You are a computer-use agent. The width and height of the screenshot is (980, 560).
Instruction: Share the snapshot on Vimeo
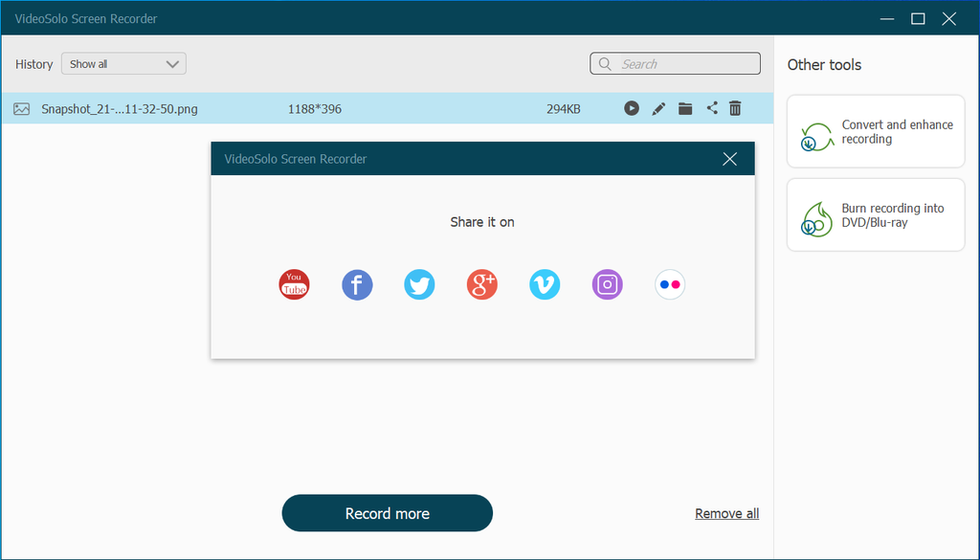[545, 284]
